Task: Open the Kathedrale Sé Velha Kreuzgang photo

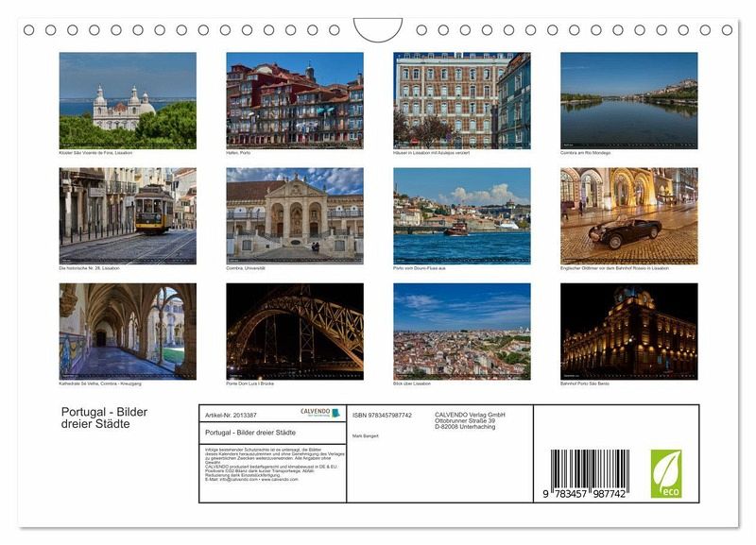Action: pos(128,332)
